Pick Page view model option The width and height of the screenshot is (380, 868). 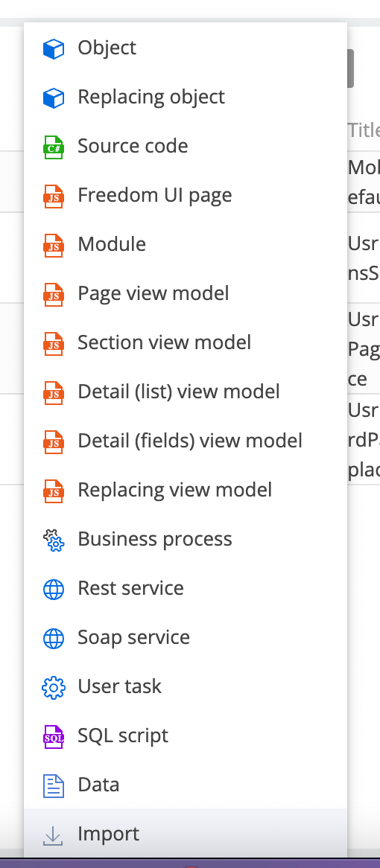[x=186, y=293]
